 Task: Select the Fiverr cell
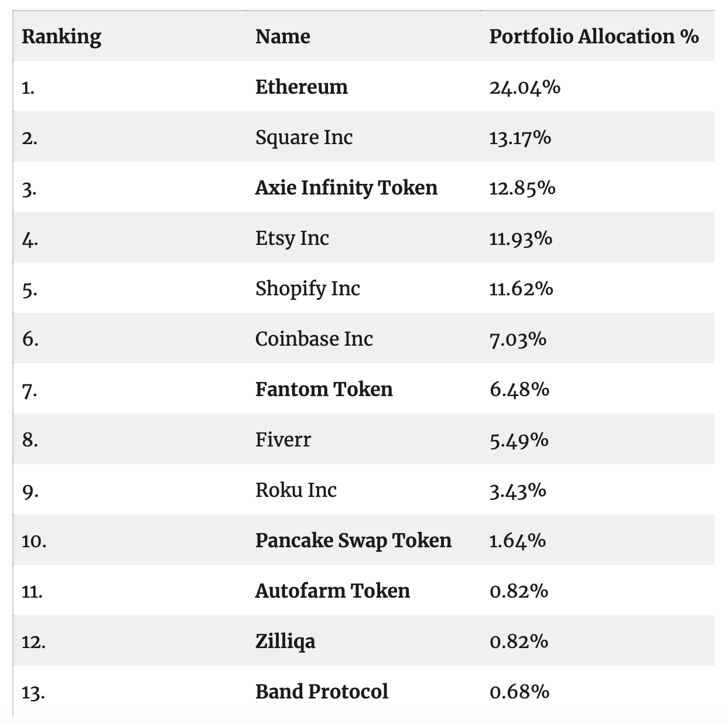pyautogui.click(x=283, y=439)
